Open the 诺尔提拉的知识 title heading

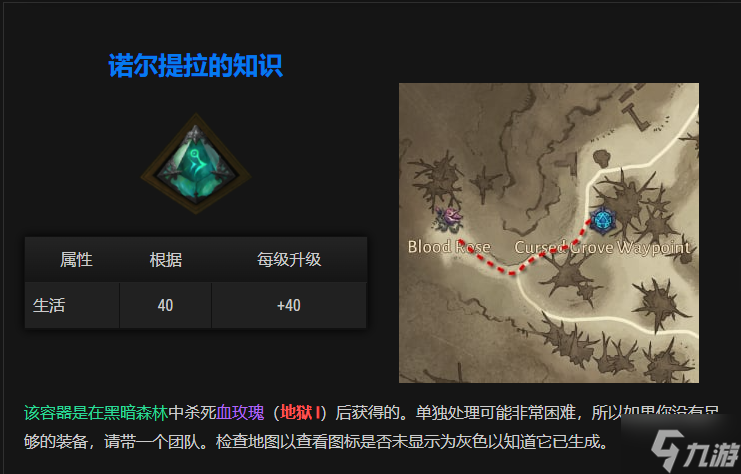click(196, 65)
